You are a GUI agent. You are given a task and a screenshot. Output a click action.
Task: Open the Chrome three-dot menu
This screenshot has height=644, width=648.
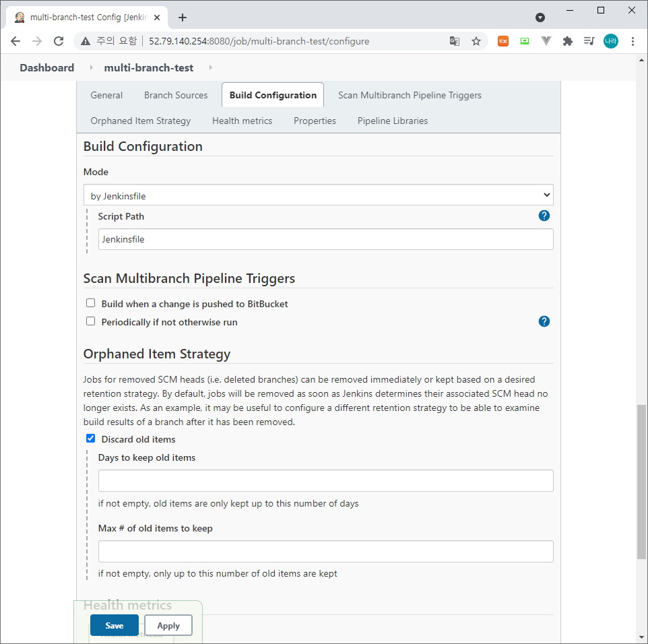(633, 41)
